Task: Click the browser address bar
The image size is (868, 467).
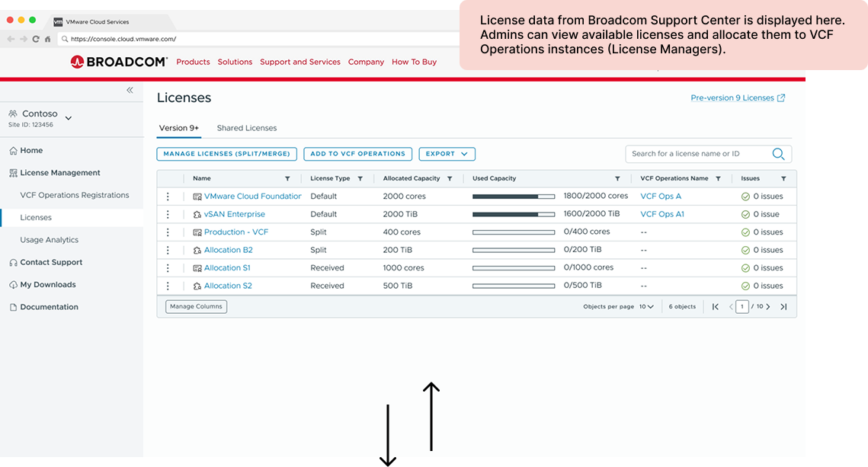Action: click(260, 39)
